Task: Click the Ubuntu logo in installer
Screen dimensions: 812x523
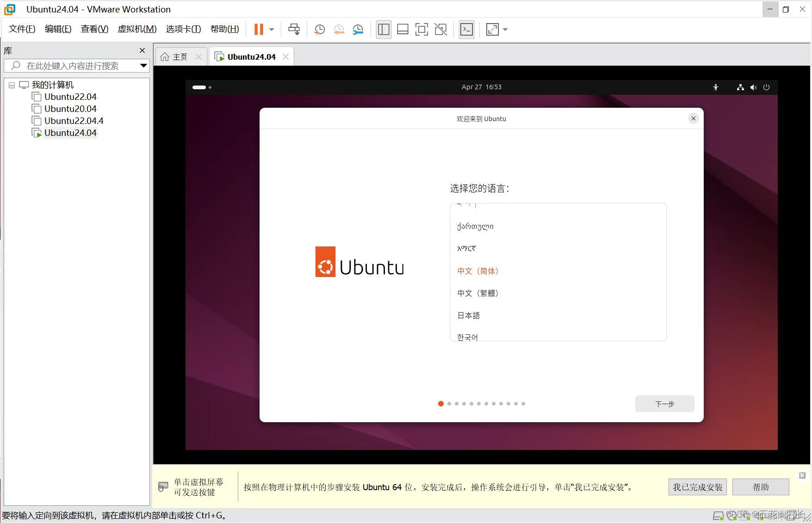Action: pyautogui.click(x=360, y=262)
